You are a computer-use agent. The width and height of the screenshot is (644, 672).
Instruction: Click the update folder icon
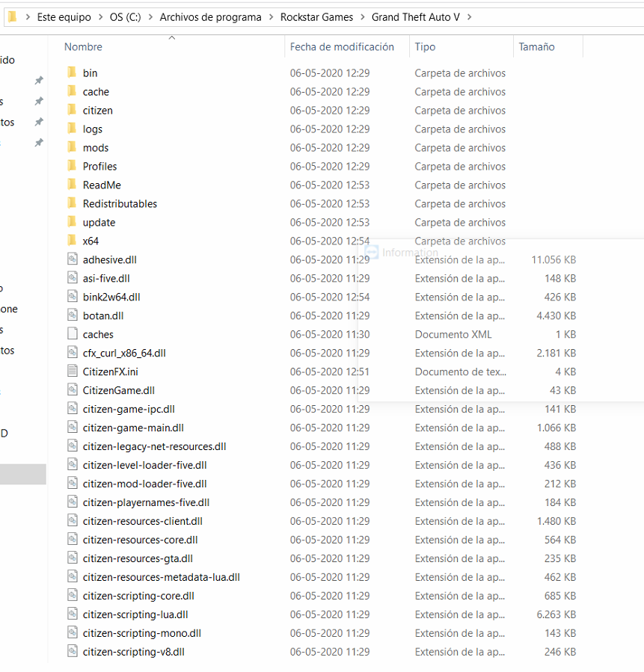click(x=72, y=221)
